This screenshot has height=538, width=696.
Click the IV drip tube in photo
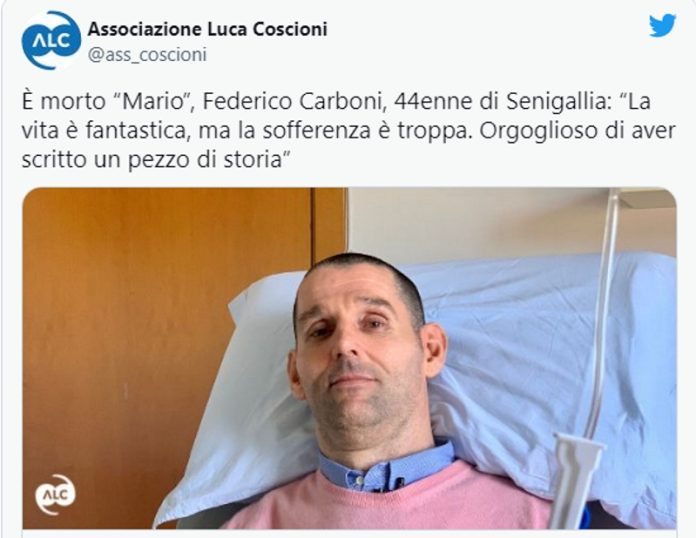(x=607, y=311)
